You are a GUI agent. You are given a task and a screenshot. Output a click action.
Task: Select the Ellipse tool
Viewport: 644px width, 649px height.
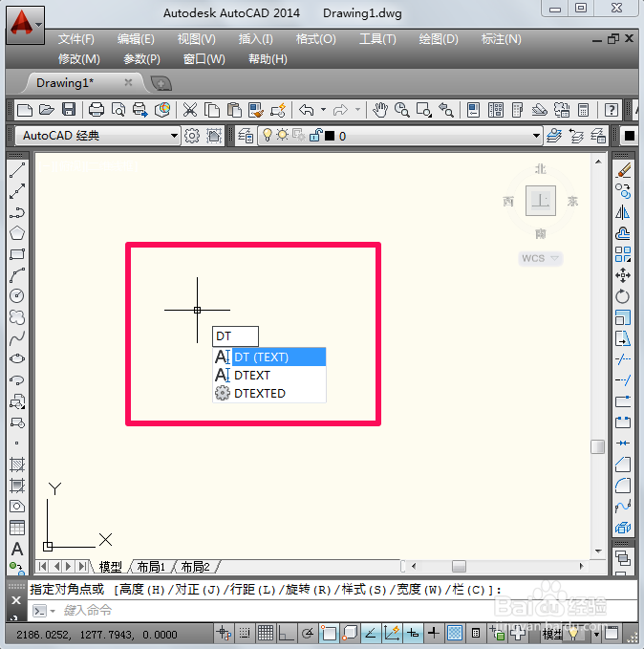pos(17,358)
